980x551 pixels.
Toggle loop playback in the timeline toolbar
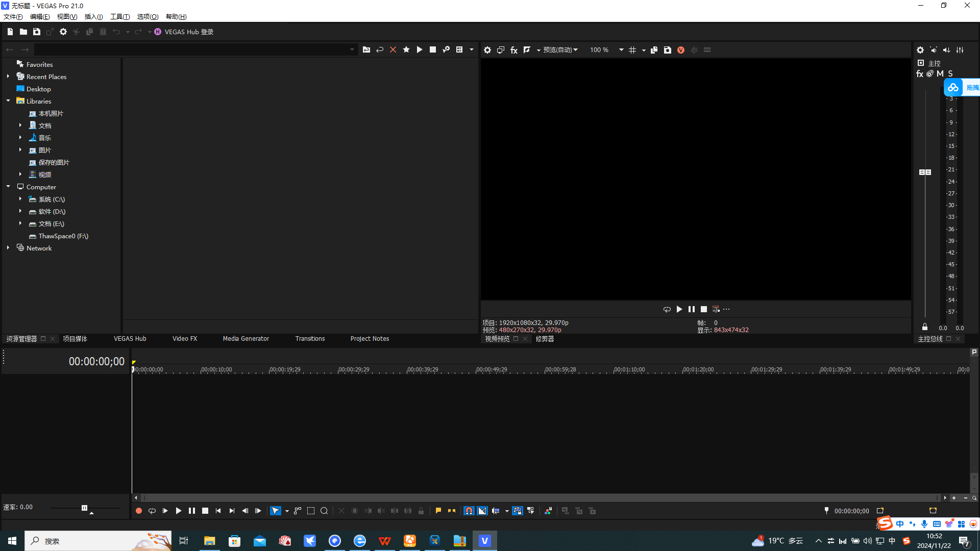(x=152, y=511)
